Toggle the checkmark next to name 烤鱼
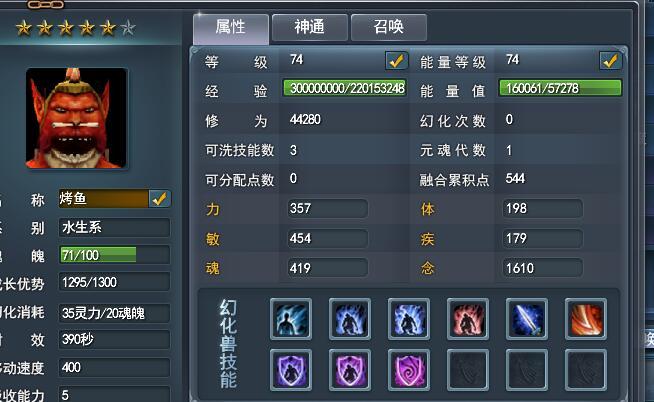This screenshot has width=654, height=402. click(159, 199)
